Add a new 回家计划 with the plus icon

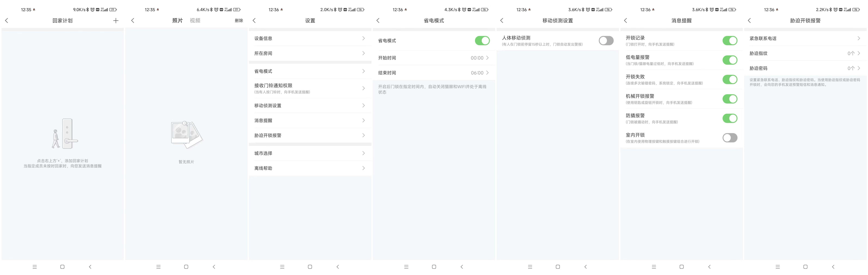[116, 21]
